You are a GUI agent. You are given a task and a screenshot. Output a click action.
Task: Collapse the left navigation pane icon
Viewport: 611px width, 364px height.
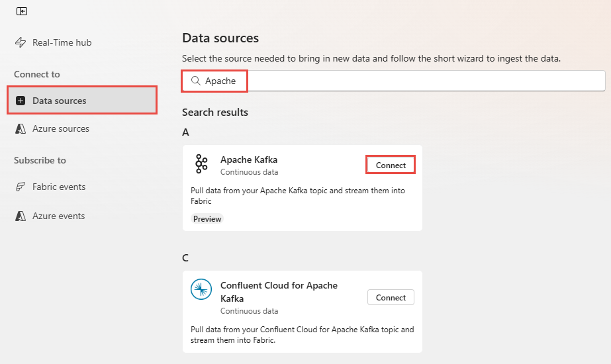[x=22, y=11]
